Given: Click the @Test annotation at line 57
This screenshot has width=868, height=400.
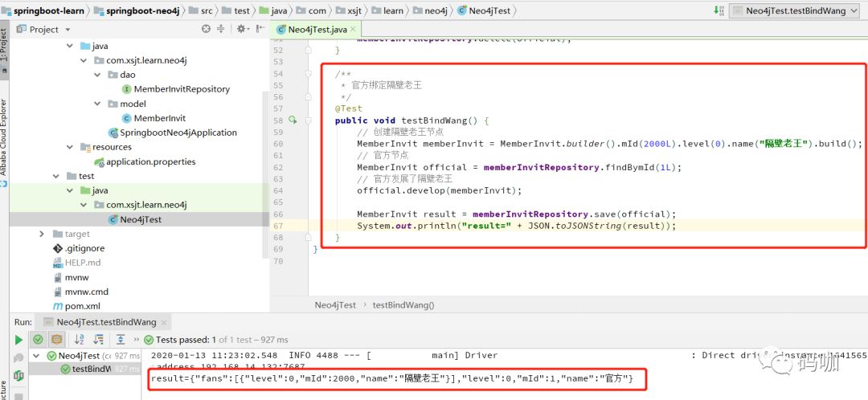Looking at the screenshot, I should (x=348, y=108).
